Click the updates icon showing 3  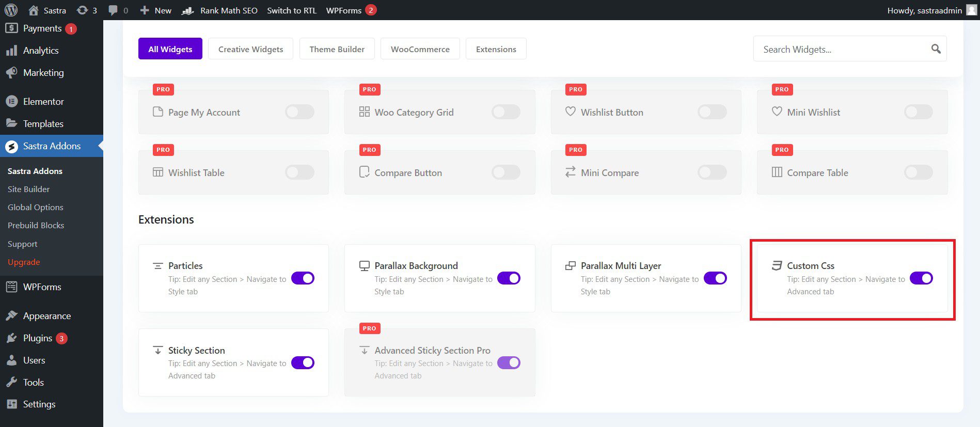(82, 10)
